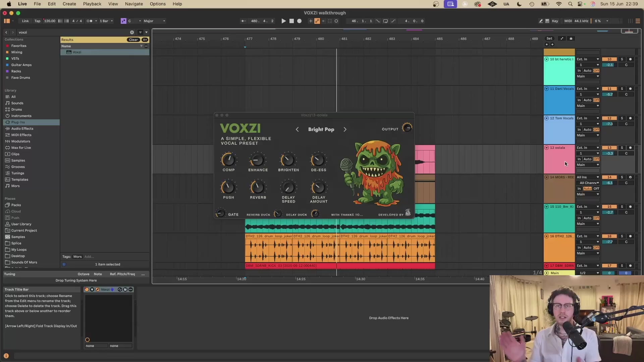Open the Favorites collection

click(x=19, y=46)
